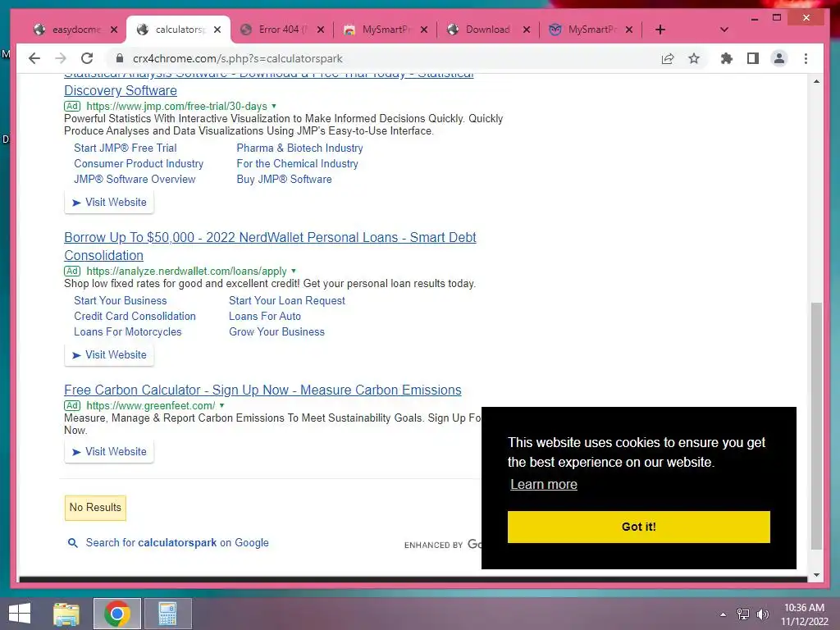The width and height of the screenshot is (840, 630).
Task: Open Loans For Auto link
Action: tap(265, 316)
